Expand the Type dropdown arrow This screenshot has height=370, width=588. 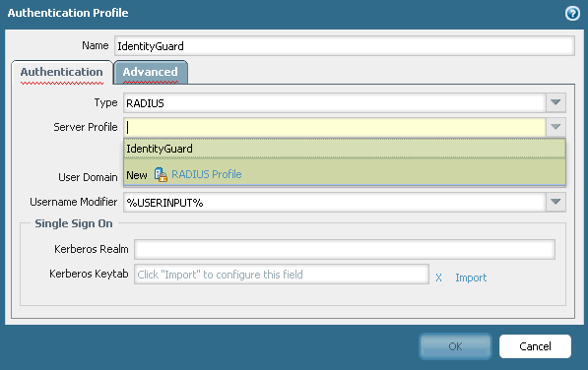555,102
